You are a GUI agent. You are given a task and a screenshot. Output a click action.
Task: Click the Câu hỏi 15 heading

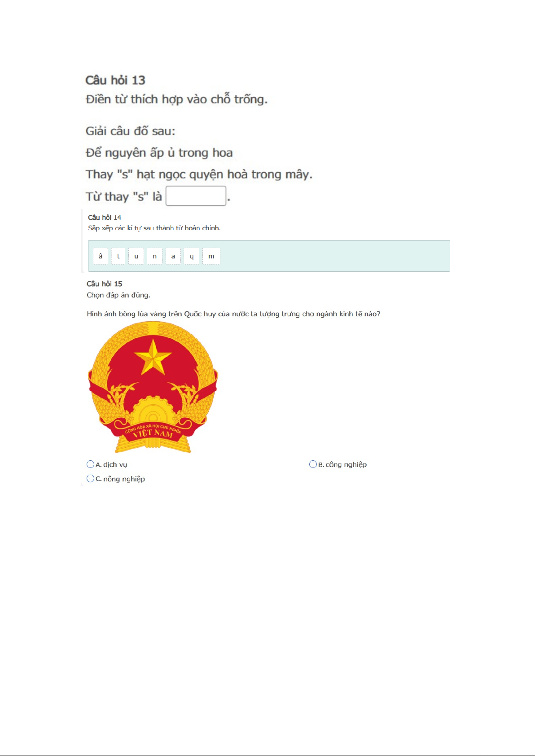click(105, 284)
